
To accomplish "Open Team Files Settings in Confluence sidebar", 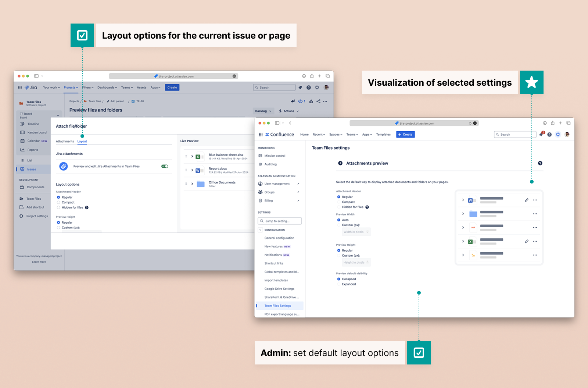I will click(280, 306).
